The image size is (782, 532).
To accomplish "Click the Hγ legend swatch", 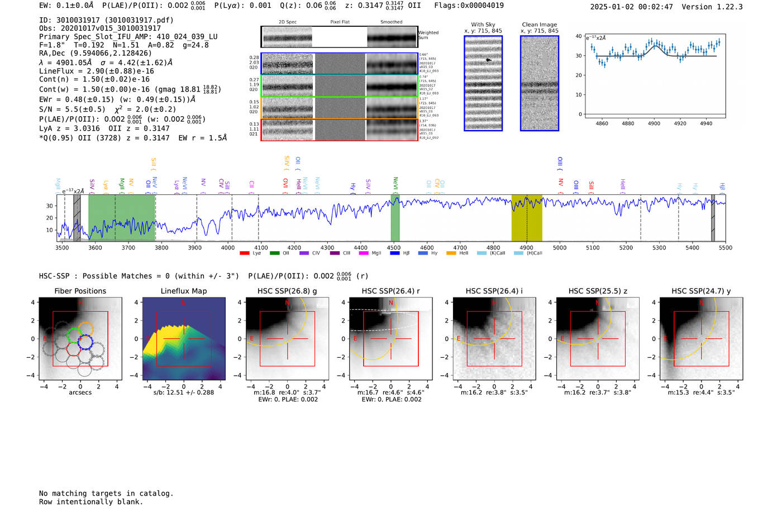I will click(x=423, y=253).
